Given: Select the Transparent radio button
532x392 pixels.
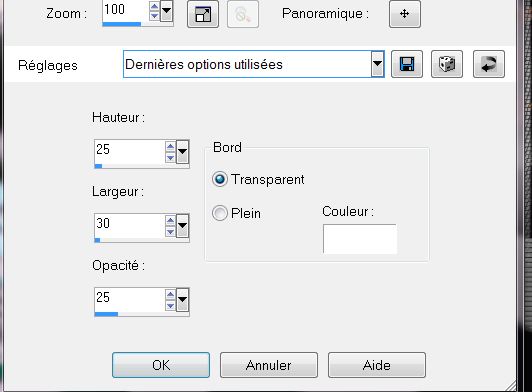Looking at the screenshot, I should coord(220,179).
